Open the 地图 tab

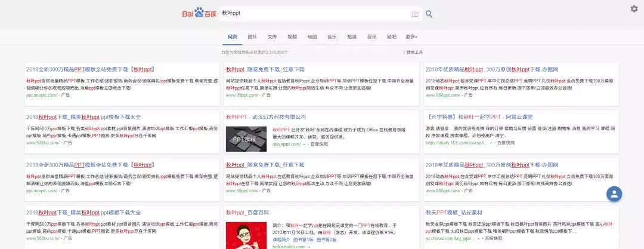312,36
